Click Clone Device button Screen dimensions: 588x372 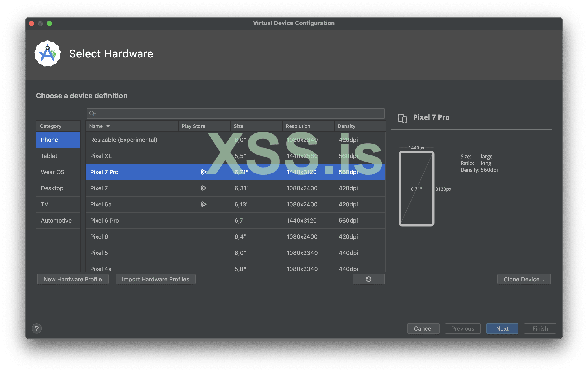pos(524,279)
